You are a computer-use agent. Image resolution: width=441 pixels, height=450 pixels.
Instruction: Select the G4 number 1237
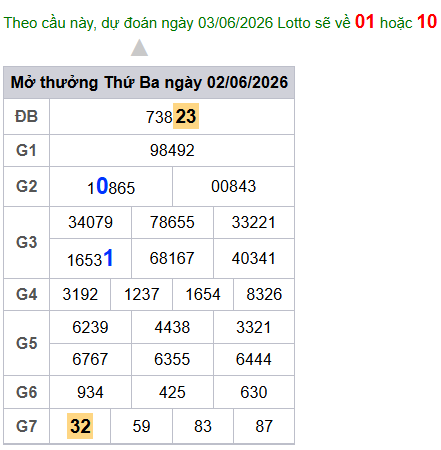(142, 294)
